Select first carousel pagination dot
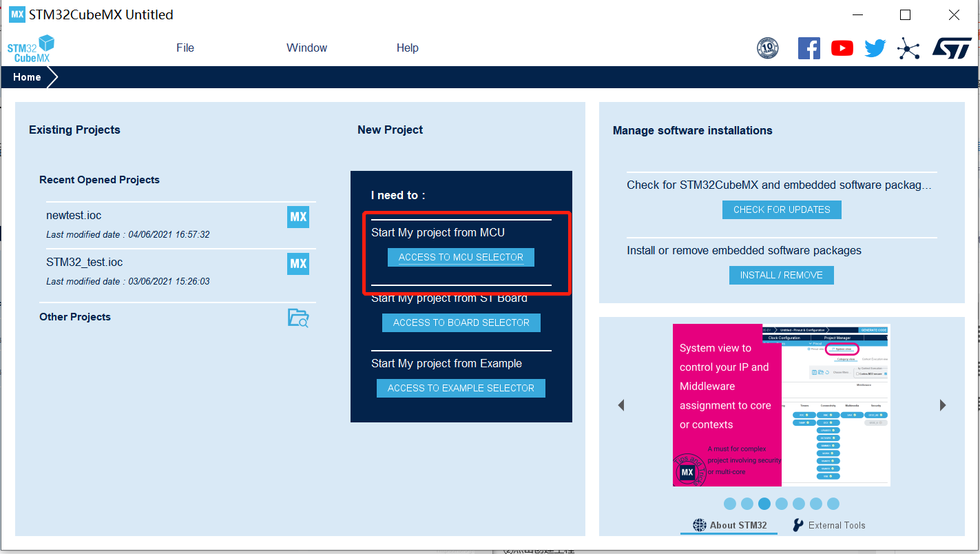 pos(730,504)
